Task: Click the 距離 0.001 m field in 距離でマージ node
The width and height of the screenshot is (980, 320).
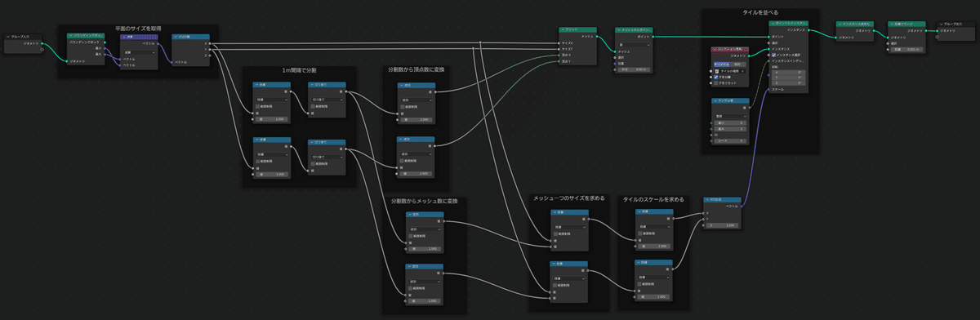Action: 906,49
